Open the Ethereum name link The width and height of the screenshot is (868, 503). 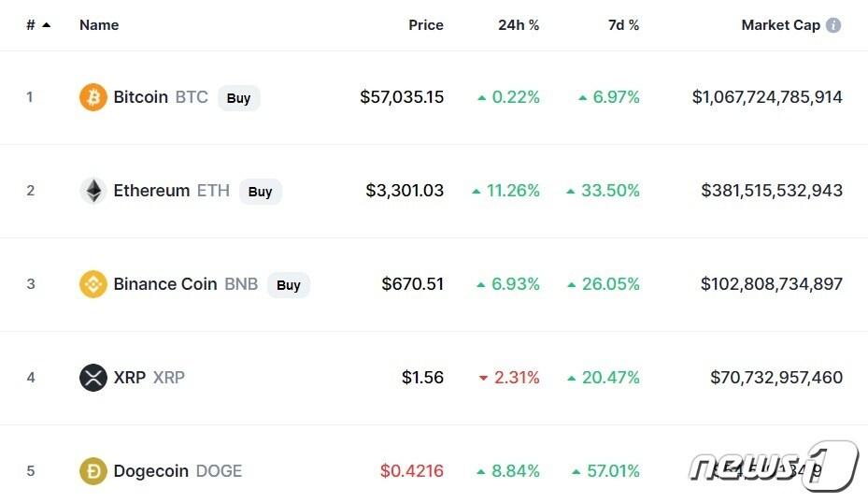(x=151, y=191)
